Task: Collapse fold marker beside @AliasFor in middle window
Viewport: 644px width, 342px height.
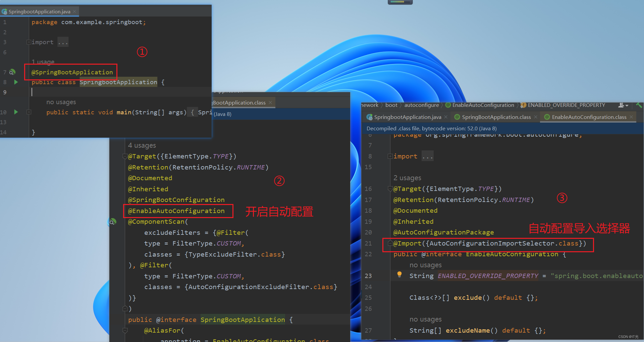Action: pyautogui.click(x=125, y=331)
